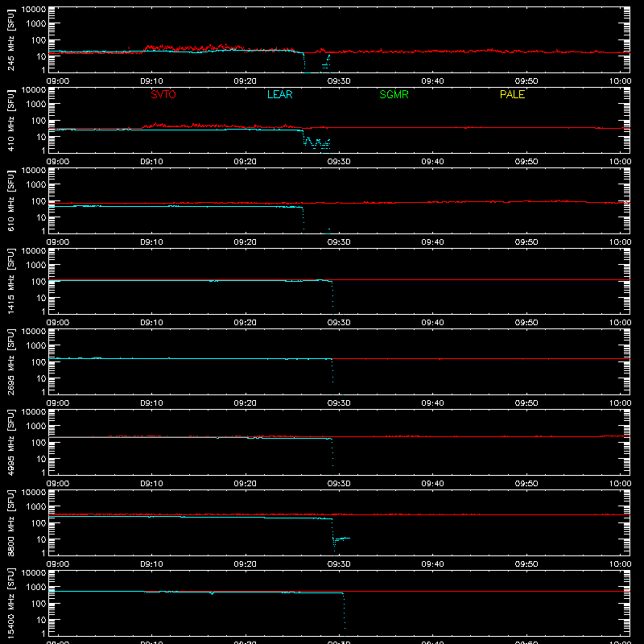Screen dimensions: 644x644
Task: Click 09:10 label under the 245 MHz panel
Action: 151,81
